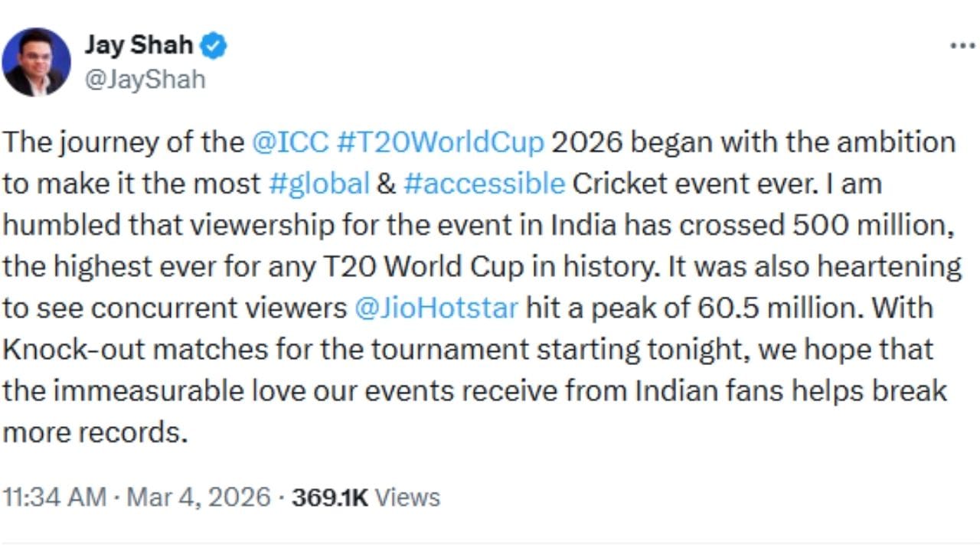The height and width of the screenshot is (551, 980).
Task: Click the 11:34 AM timestamp
Action: coord(54,497)
